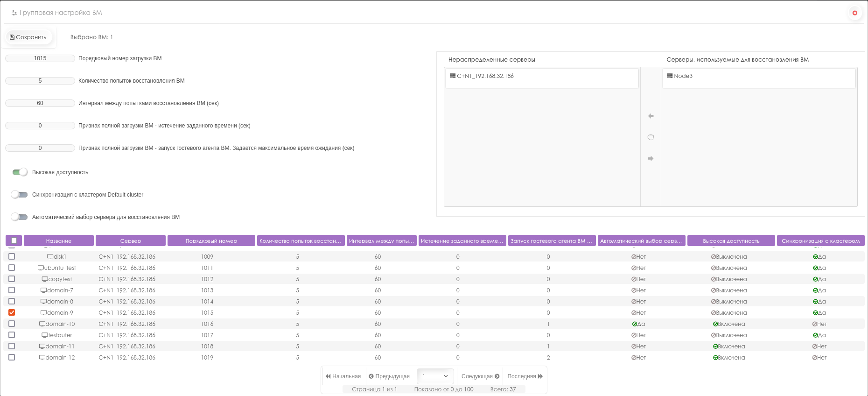Click the right arrow server transfer icon
Image resolution: width=868 pixels, height=396 pixels.
point(651,159)
